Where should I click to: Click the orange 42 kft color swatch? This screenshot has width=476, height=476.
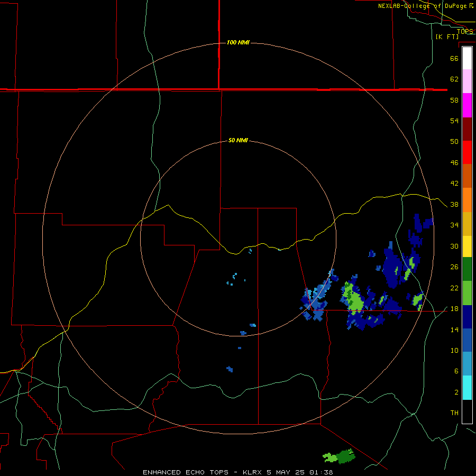pos(467,200)
